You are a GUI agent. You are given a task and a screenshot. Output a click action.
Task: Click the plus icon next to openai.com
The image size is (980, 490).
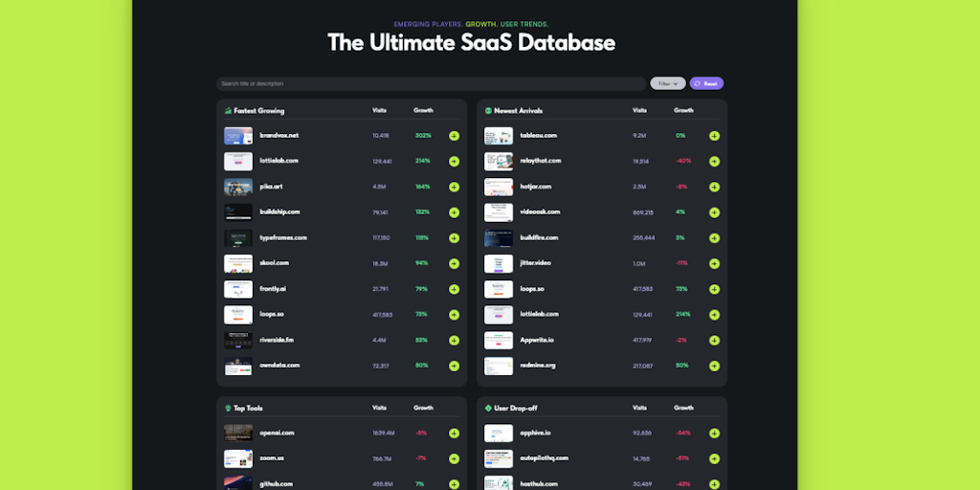pyautogui.click(x=454, y=434)
